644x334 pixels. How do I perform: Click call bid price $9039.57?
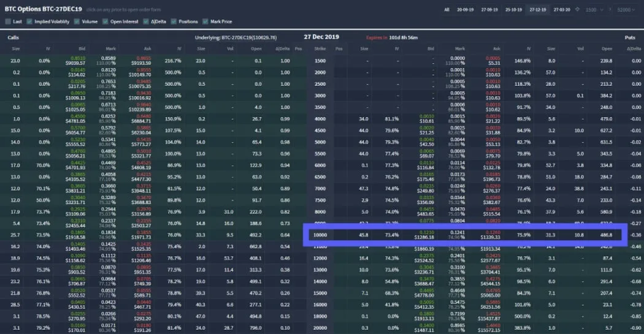point(75,63)
